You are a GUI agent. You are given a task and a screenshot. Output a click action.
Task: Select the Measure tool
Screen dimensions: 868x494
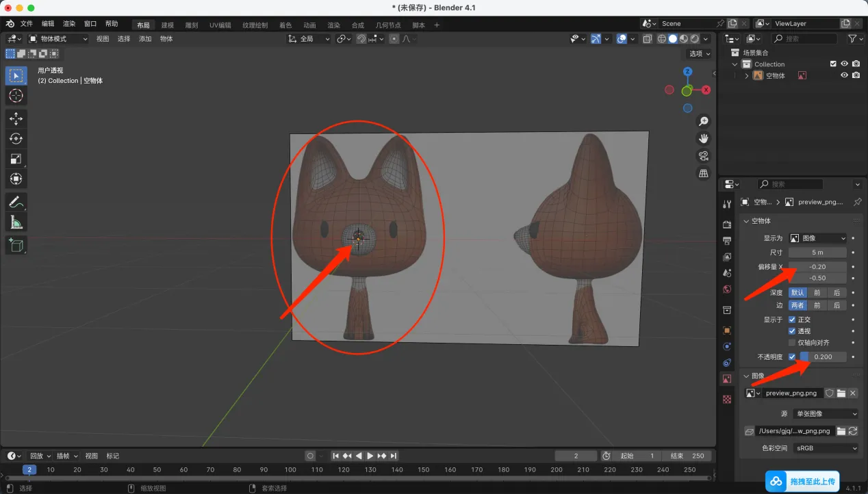[16, 222]
